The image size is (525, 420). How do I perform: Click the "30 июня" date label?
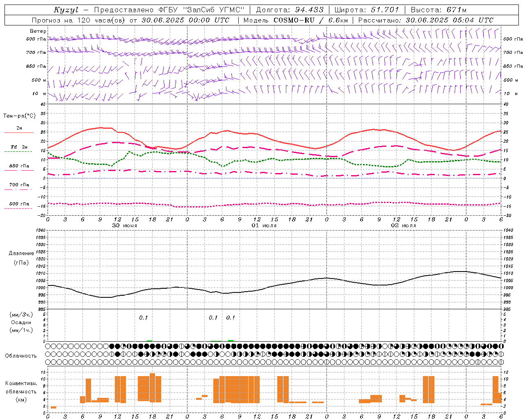[125, 226]
